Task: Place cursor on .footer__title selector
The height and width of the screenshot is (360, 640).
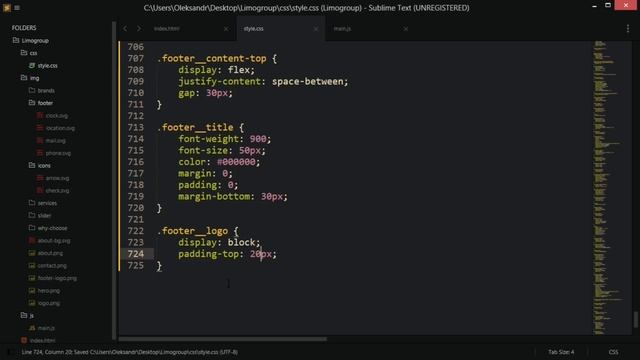Action: pos(195,127)
